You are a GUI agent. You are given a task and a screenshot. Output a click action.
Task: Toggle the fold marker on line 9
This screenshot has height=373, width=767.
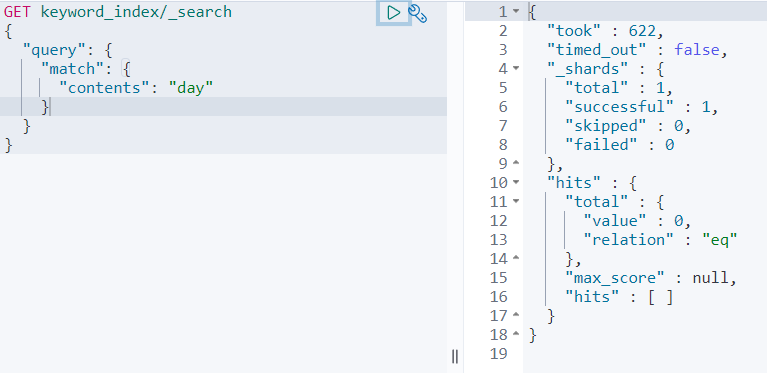(x=516, y=163)
